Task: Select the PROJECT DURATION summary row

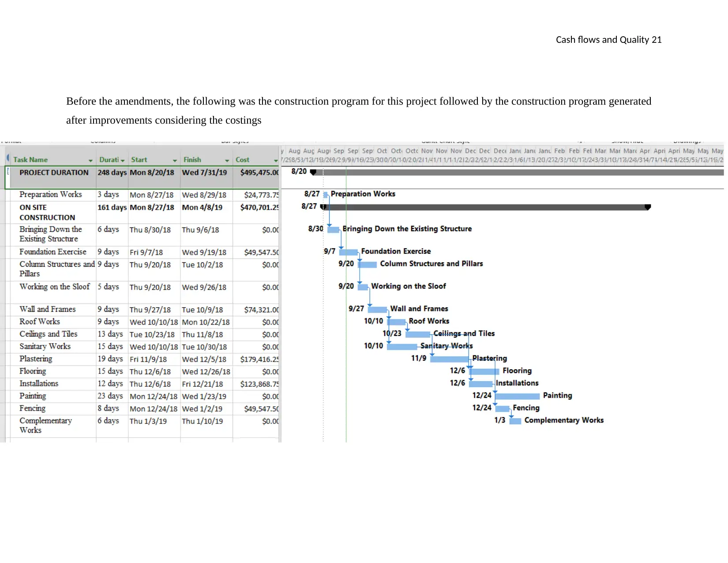Action: [142, 178]
